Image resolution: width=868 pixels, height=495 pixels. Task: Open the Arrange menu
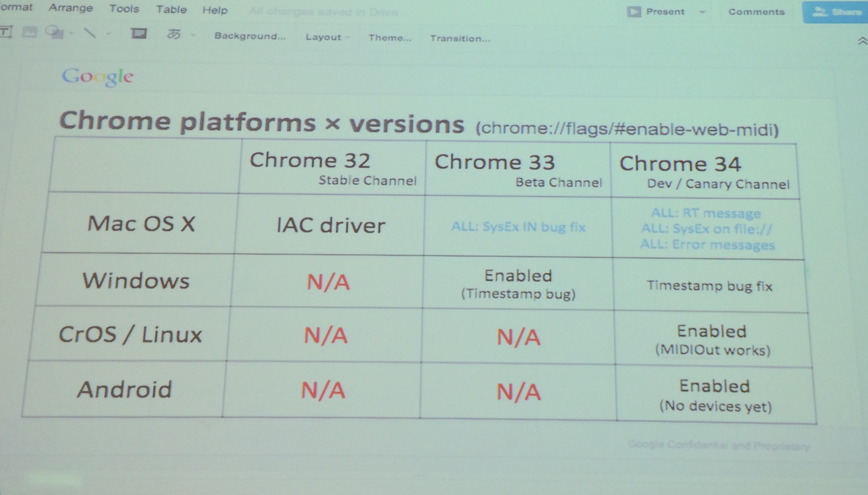pos(71,8)
